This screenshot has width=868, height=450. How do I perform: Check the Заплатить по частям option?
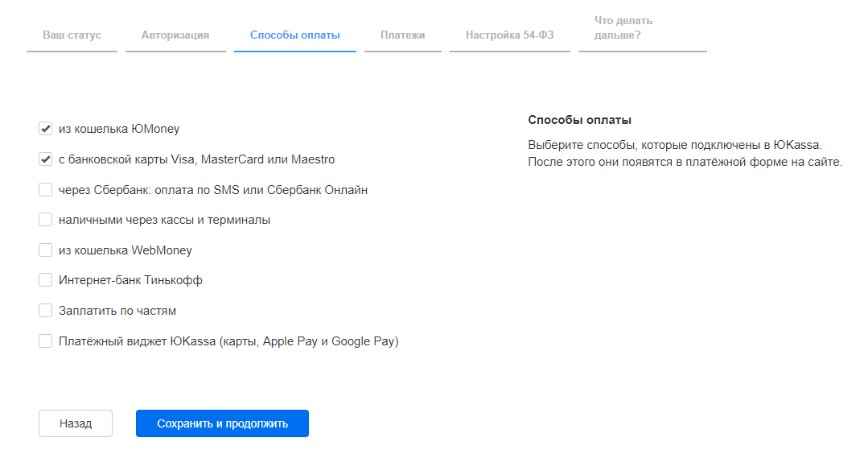[45, 311]
